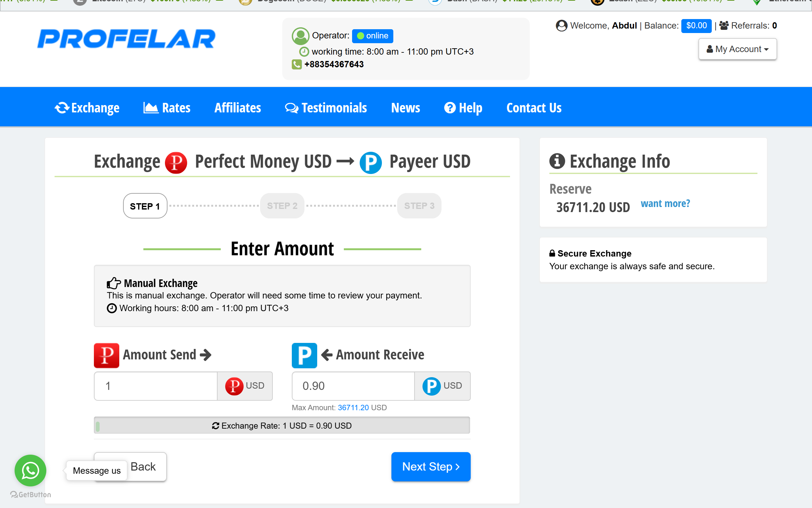The width and height of the screenshot is (812, 508).
Task: Open the Rates menu item
Action: click(167, 108)
